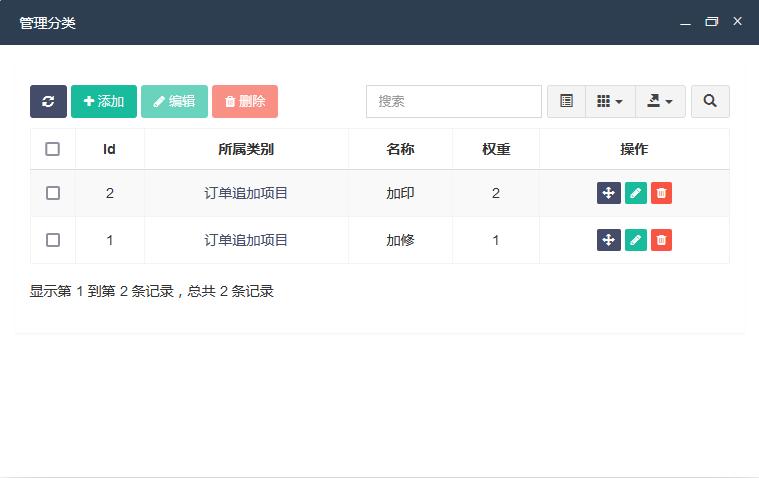
Task: Click the drag-sort icon for row 加印
Action: click(x=608, y=193)
